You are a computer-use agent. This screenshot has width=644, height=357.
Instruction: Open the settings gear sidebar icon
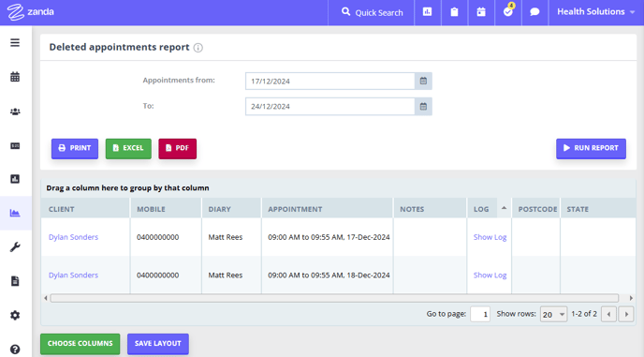click(15, 316)
